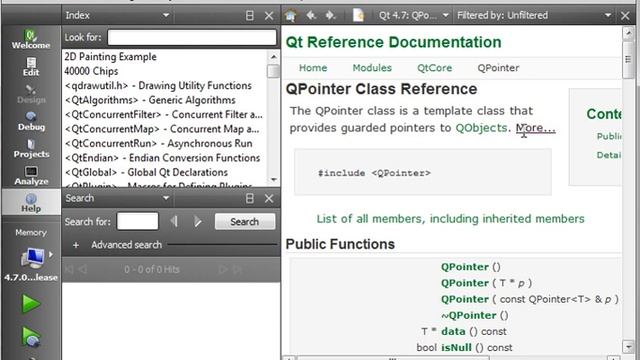Click document scroll down arrow
Image resolution: width=640 pixels, height=360 pixels.
(x=628, y=347)
